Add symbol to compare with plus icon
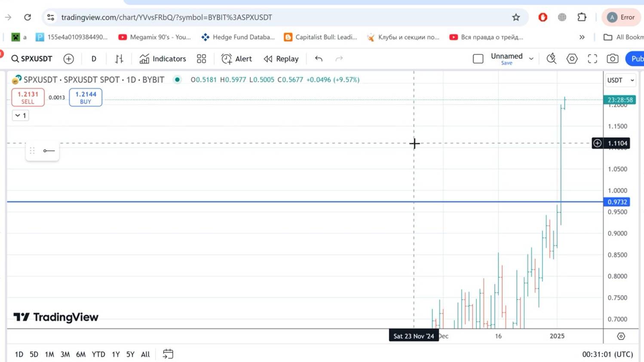The height and width of the screenshot is (362, 644). (69, 59)
